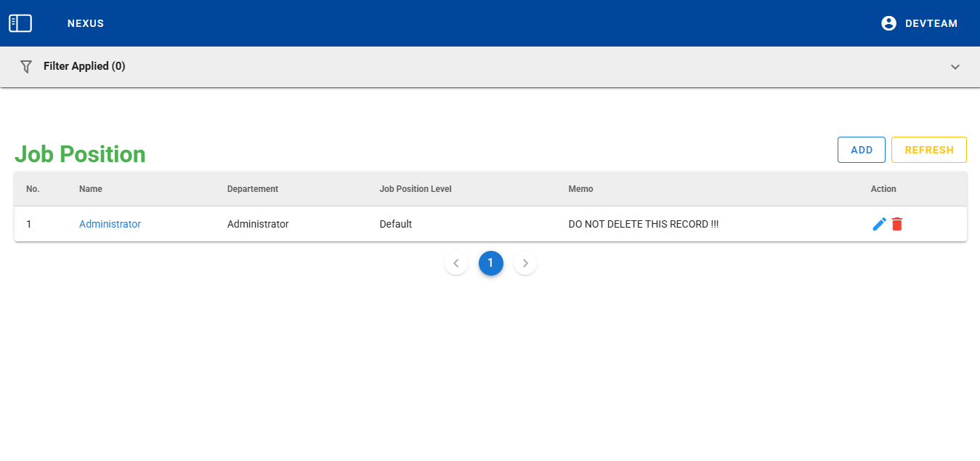Select the DO NOT DELETE memo cell
The height and width of the screenshot is (461, 980).
click(x=643, y=224)
